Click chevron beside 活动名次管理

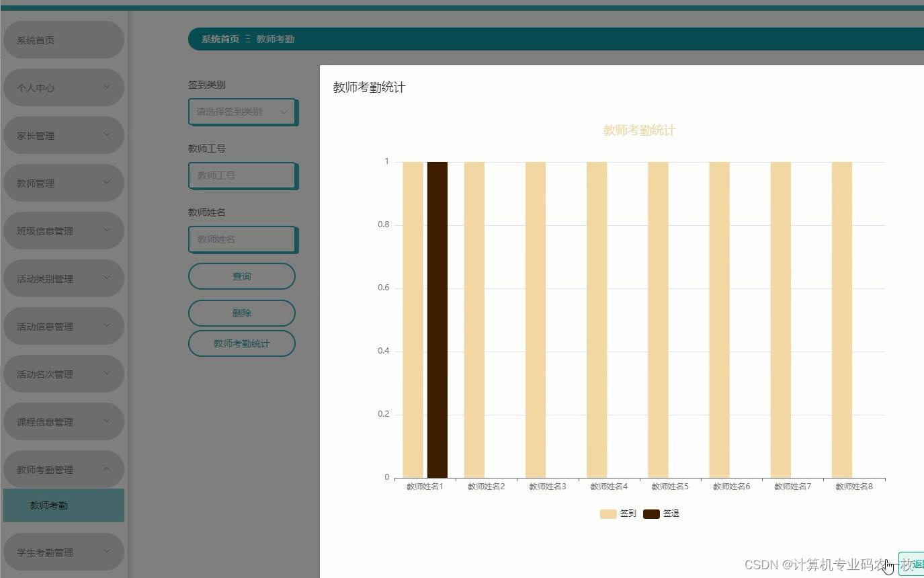coord(106,374)
